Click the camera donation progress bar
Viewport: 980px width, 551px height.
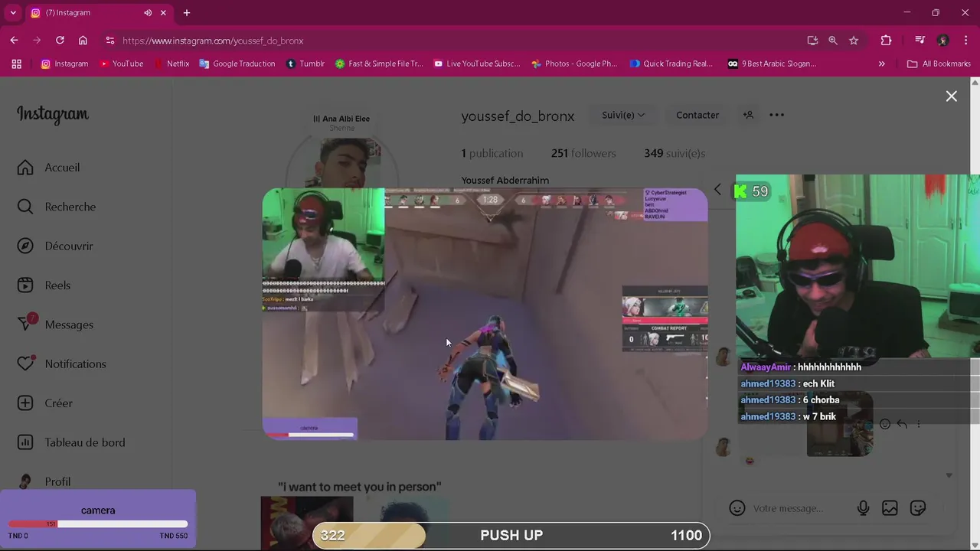tap(98, 524)
